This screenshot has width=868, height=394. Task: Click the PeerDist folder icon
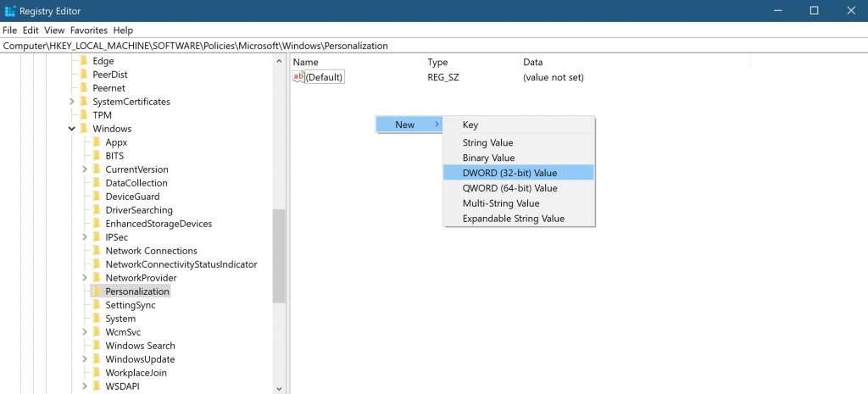pyautogui.click(x=84, y=75)
